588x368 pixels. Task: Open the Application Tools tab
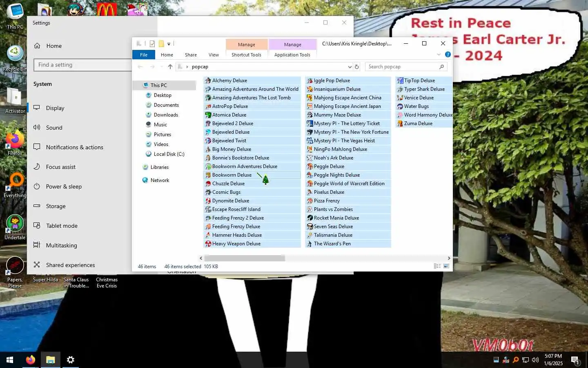pos(292,55)
